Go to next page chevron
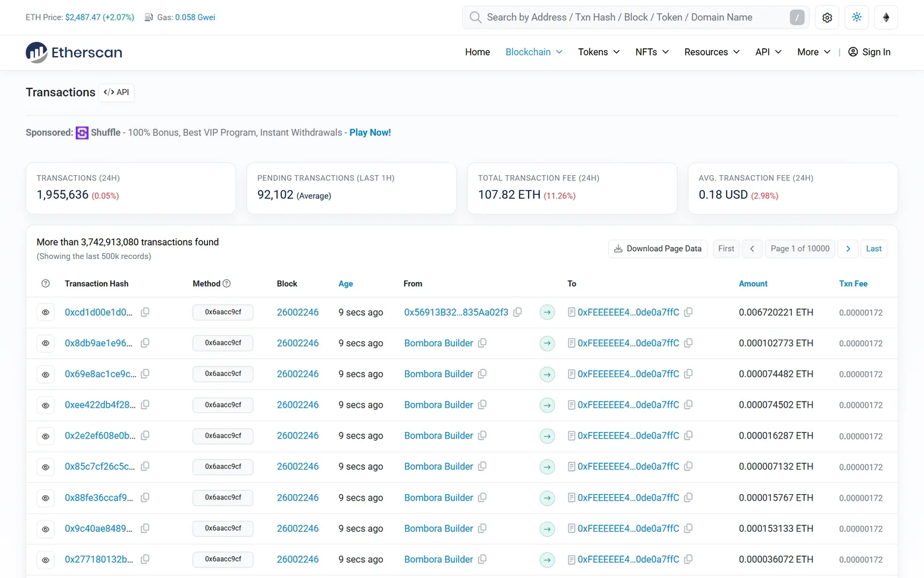This screenshot has height=578, width=924. tap(848, 248)
